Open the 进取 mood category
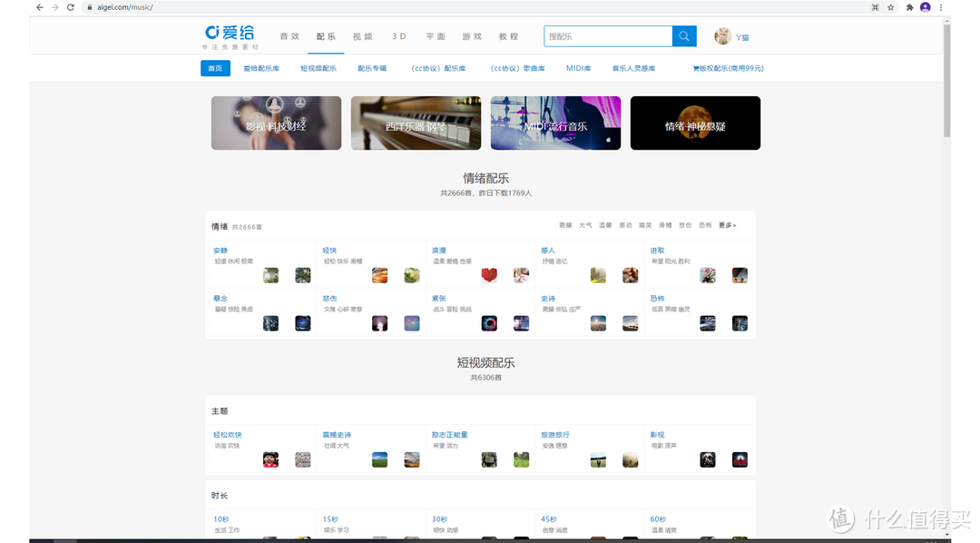The width and height of the screenshot is (980, 543). coord(657,251)
